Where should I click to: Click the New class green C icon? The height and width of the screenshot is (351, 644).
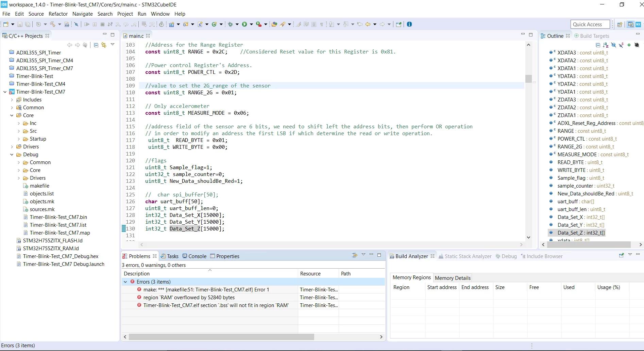pos(214,24)
